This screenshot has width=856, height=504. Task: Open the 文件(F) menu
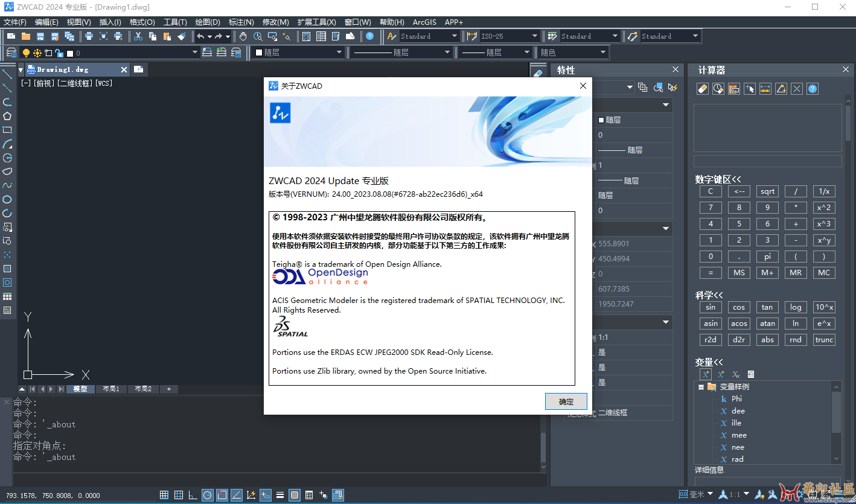15,22
